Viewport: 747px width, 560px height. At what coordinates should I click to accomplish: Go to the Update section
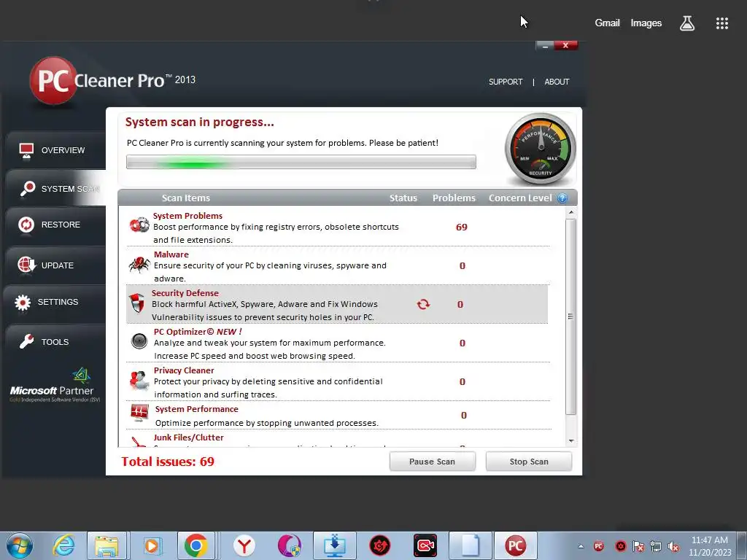pos(55,265)
